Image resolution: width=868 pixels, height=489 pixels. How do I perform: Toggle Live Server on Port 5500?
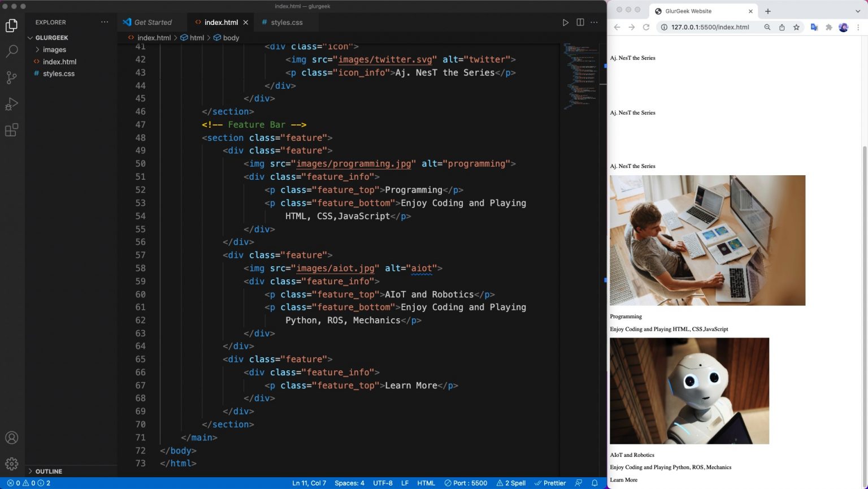pos(466,483)
